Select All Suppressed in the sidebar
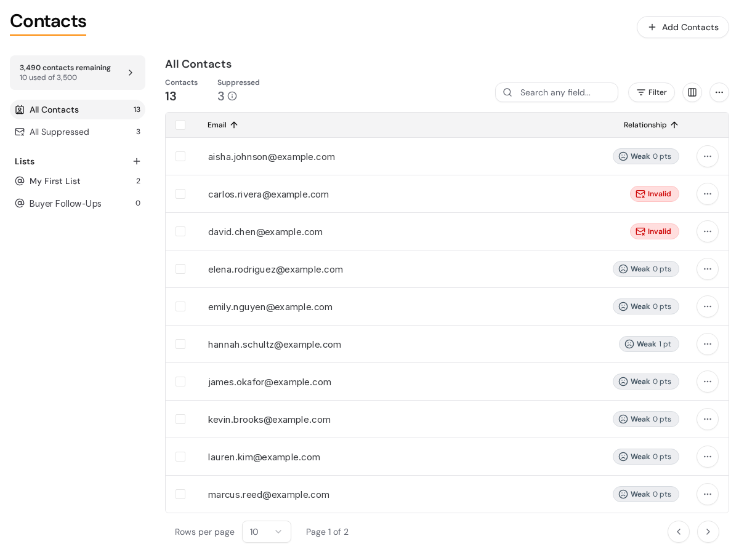 78,132
